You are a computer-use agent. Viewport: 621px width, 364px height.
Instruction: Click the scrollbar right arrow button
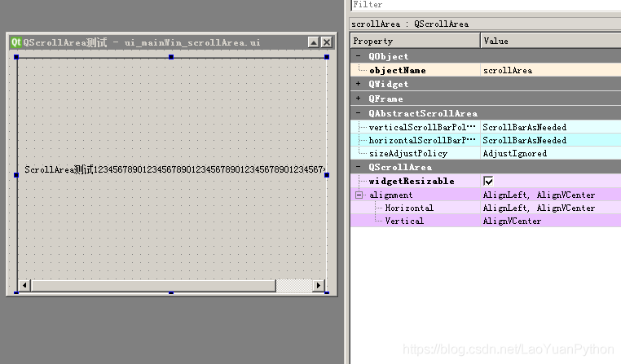pos(319,285)
